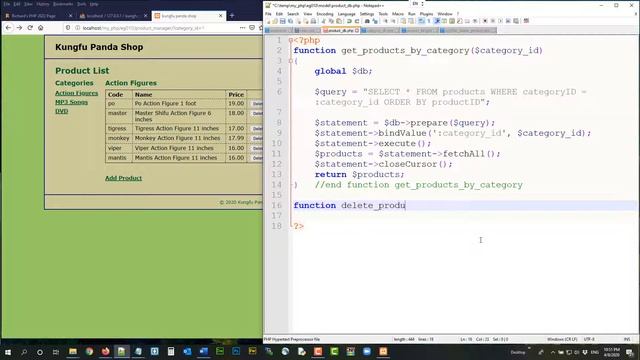Click 'UTF-8' encoding in status bar
This screenshot has width=640, height=360.
pyautogui.click(x=589, y=339)
